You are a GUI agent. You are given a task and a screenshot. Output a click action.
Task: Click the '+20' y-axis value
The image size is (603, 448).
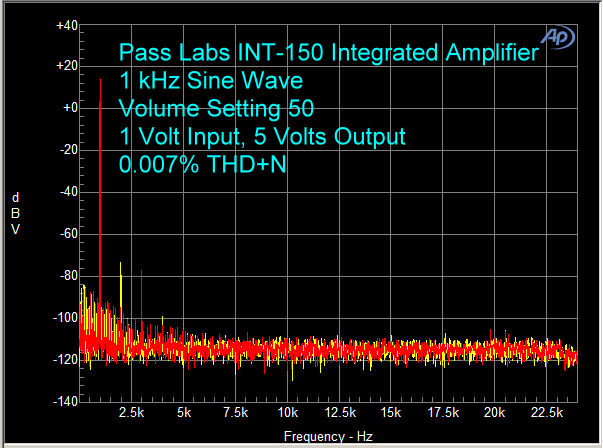tap(67, 66)
